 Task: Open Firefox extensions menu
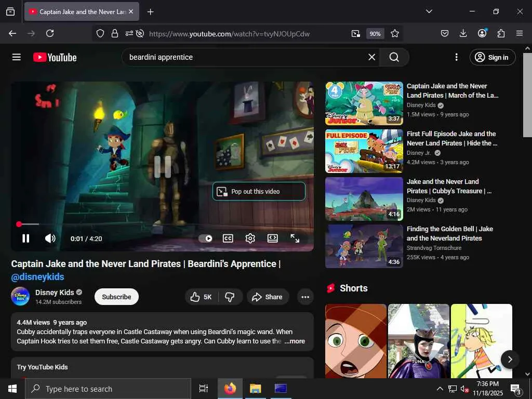click(501, 33)
